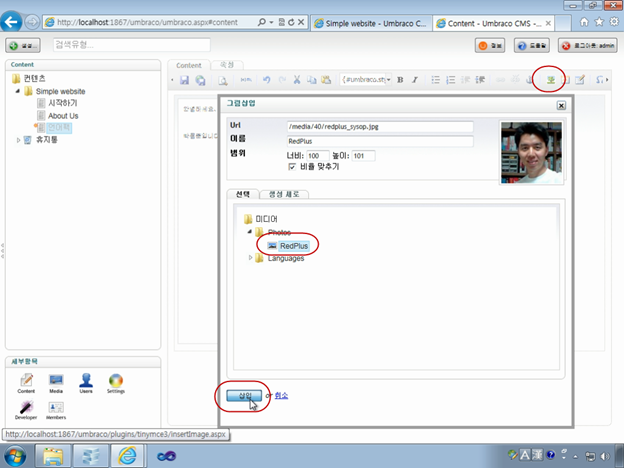This screenshot has width=624, height=468.
Task: Save the content with the floppy icon
Action: 184,80
